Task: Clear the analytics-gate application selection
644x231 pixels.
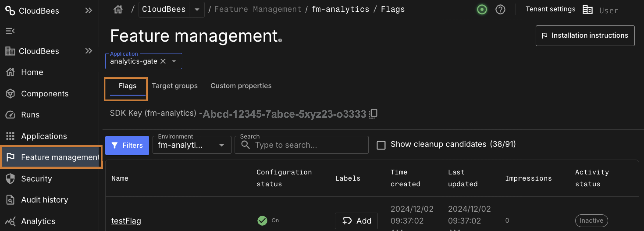Action: click(x=163, y=61)
